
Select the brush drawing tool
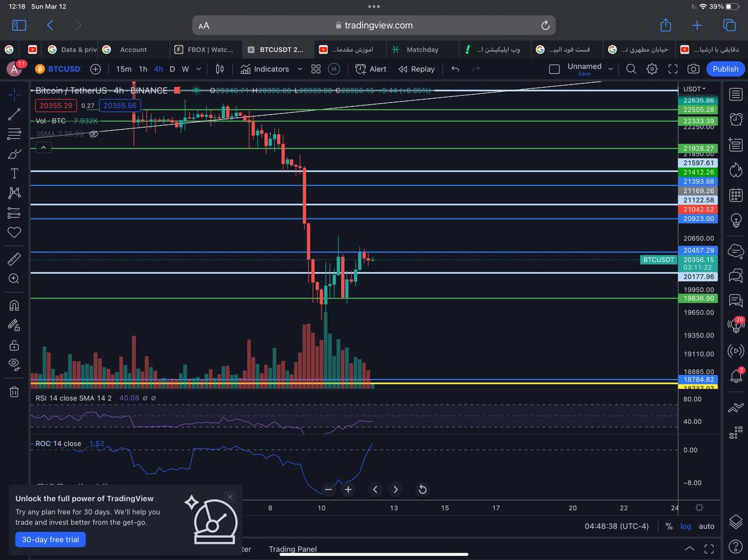[x=14, y=154]
